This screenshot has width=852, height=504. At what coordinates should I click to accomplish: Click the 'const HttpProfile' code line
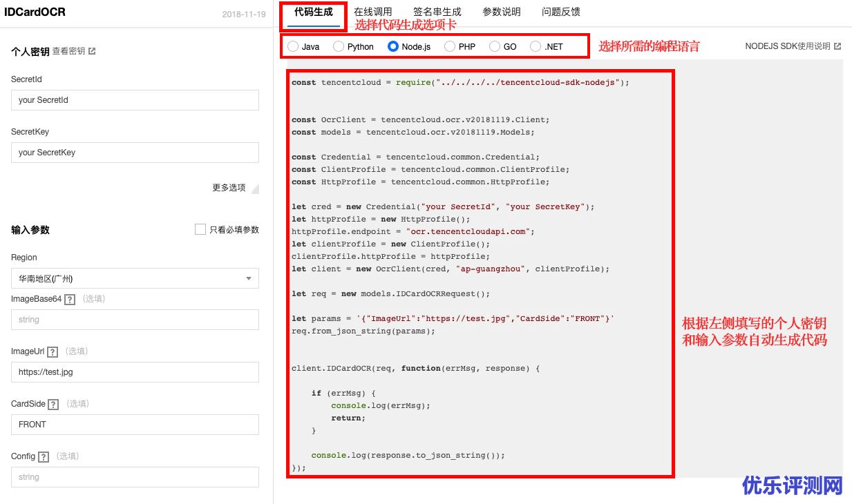pyautogui.click(x=421, y=182)
